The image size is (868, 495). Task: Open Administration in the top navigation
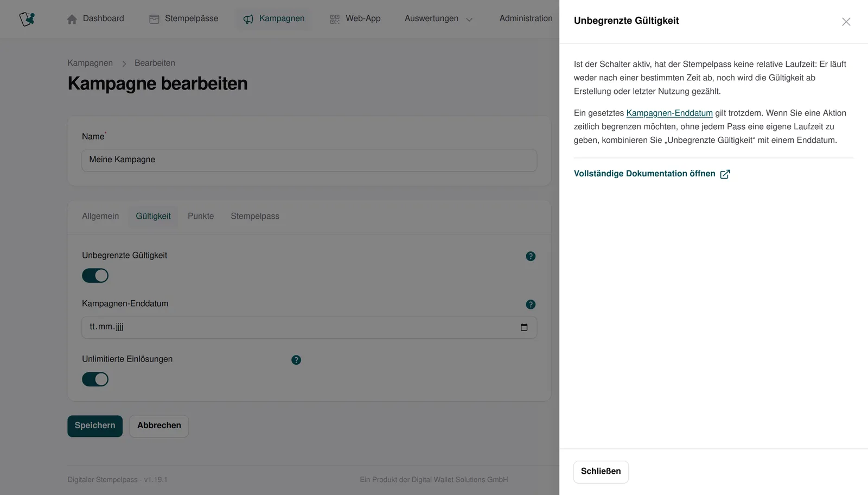click(526, 18)
